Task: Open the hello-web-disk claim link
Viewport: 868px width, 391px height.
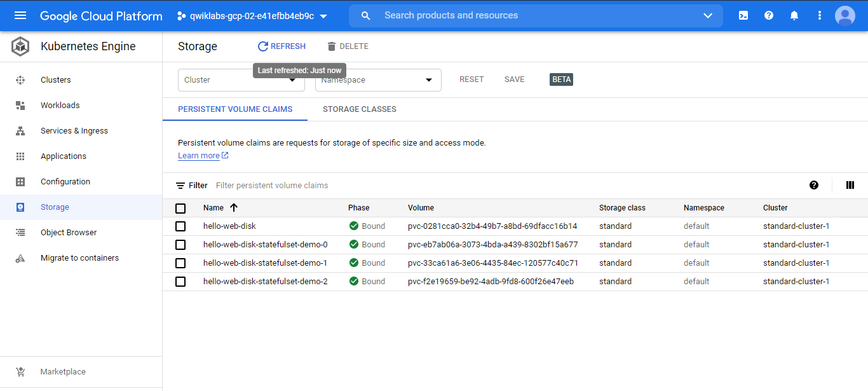Action: point(229,226)
